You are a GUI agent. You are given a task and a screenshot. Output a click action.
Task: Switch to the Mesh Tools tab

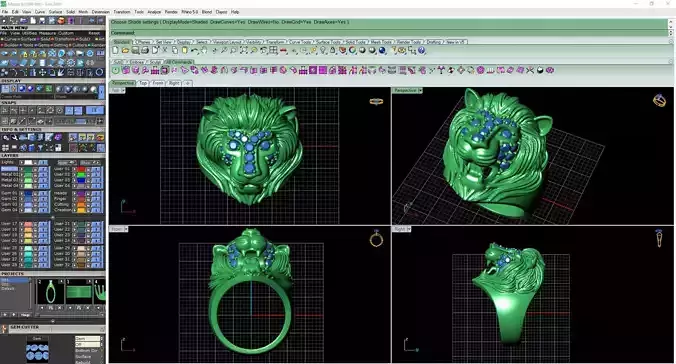381,42
